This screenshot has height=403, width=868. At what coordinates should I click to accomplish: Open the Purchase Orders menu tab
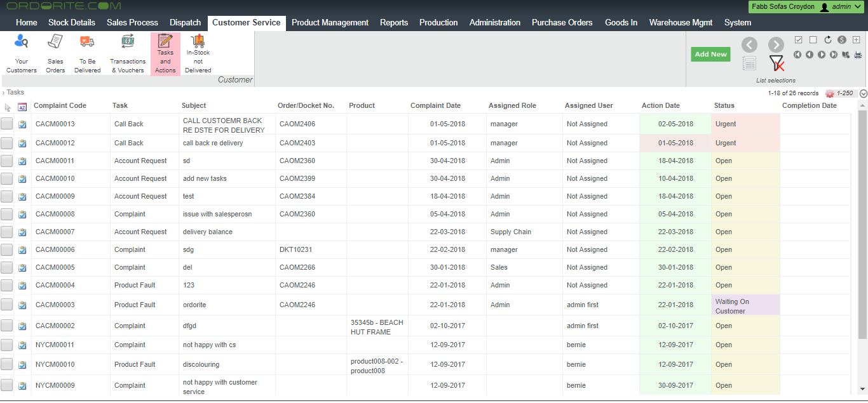point(562,22)
